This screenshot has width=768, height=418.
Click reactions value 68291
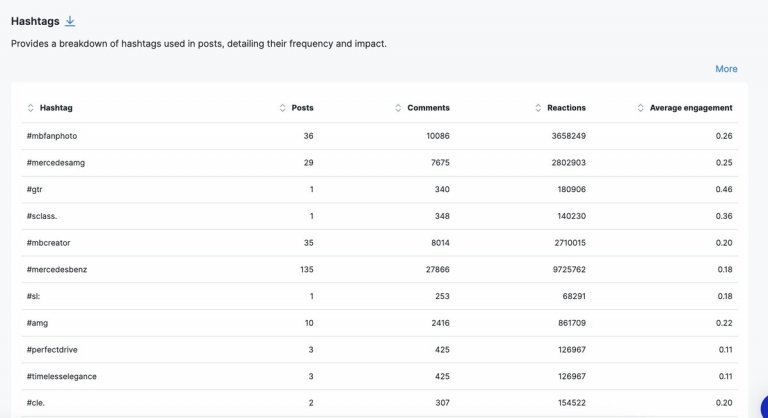click(x=574, y=296)
